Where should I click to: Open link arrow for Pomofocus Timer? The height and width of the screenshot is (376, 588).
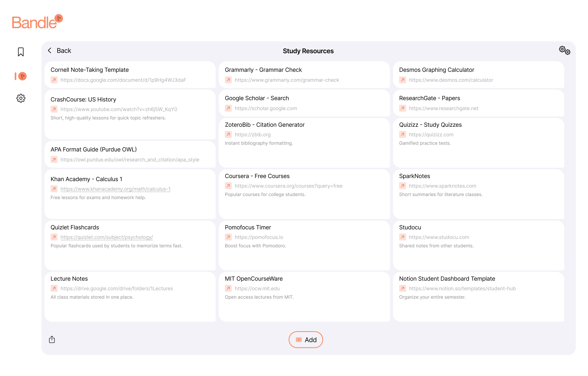(228, 237)
